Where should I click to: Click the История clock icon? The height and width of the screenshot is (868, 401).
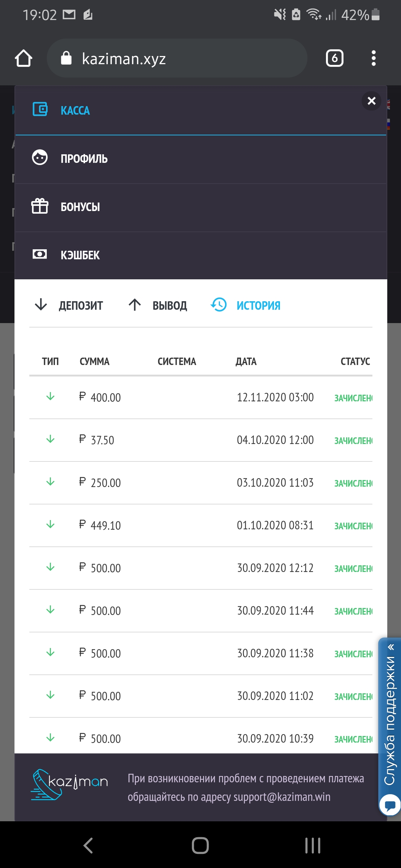click(219, 305)
